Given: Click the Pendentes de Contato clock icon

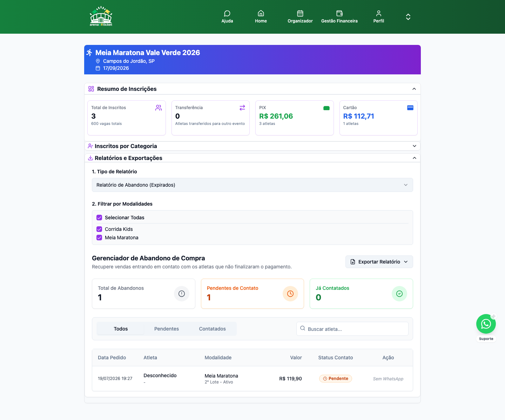Looking at the screenshot, I should pyautogui.click(x=290, y=294).
